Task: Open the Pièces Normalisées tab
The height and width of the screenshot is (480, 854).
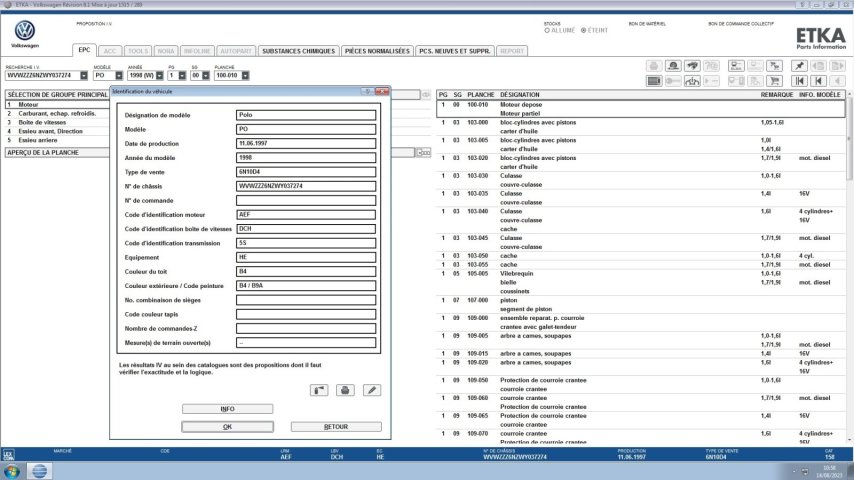Action: (x=377, y=51)
